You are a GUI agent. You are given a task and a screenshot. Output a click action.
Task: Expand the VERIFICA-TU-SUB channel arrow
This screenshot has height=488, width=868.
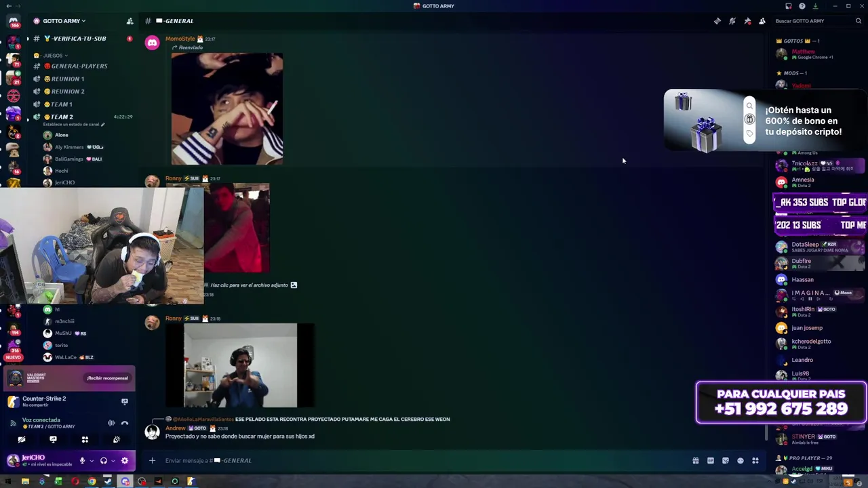tap(28, 39)
